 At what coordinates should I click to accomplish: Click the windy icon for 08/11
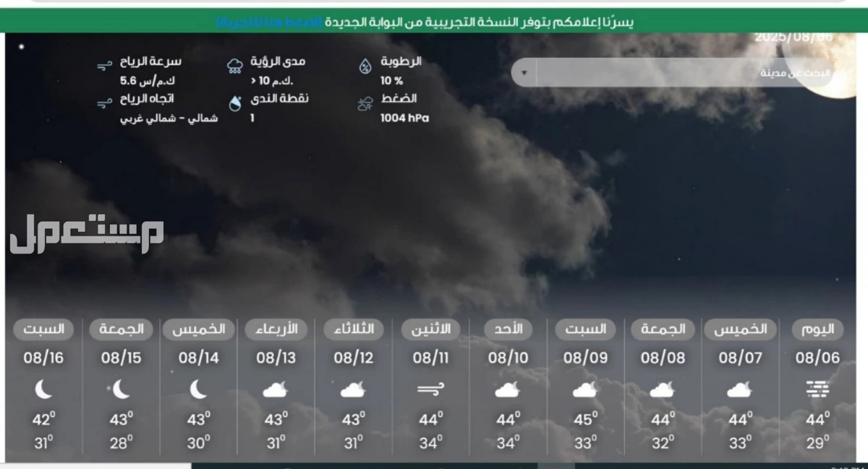point(430,390)
